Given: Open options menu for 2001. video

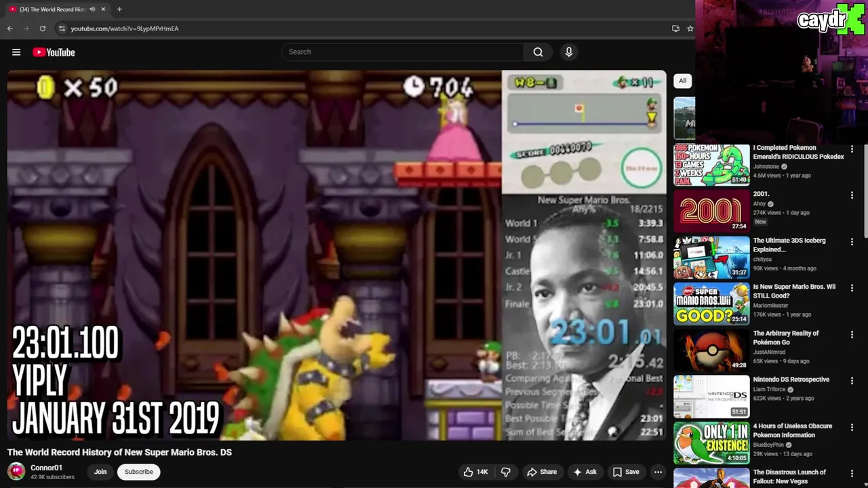Looking at the screenshot, I should click(852, 195).
